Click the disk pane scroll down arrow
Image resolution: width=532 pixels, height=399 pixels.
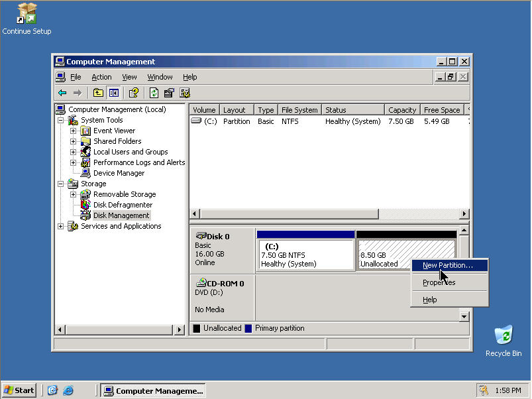[464, 317]
